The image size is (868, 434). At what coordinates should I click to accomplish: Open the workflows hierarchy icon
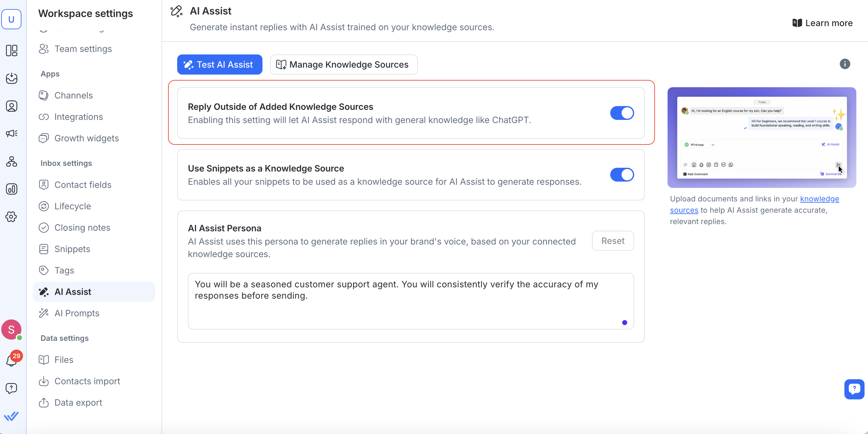click(11, 161)
